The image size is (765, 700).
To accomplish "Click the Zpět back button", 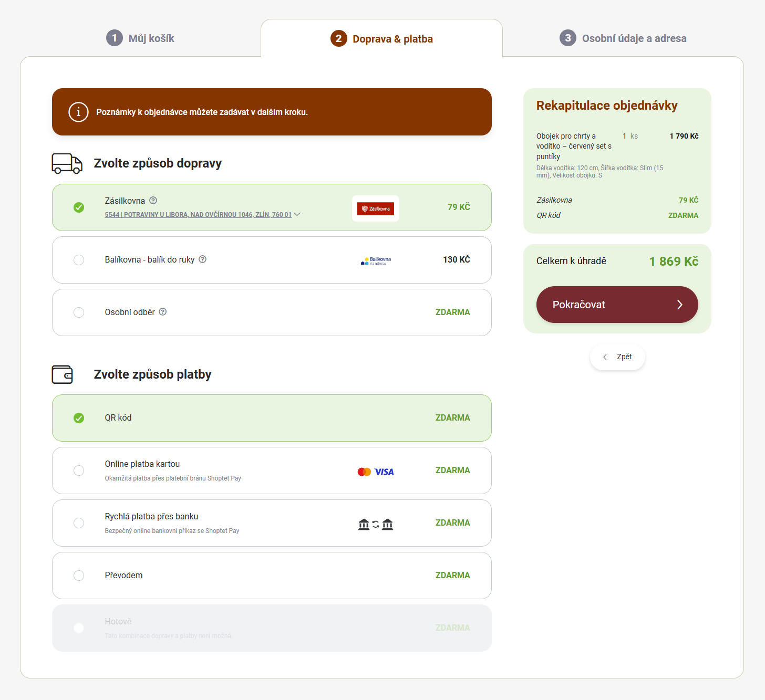I will tap(617, 357).
